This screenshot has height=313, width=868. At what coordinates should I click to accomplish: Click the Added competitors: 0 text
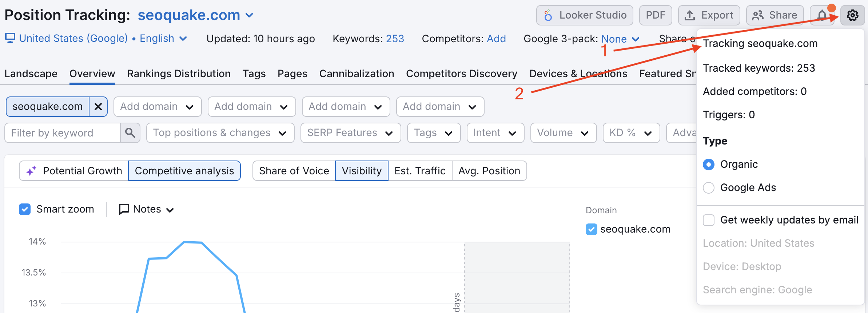coord(755,91)
